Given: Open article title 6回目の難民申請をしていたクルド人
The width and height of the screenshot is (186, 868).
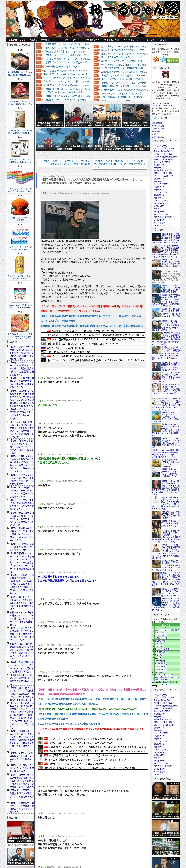Looking at the screenshot, I should [x=92, y=181].
